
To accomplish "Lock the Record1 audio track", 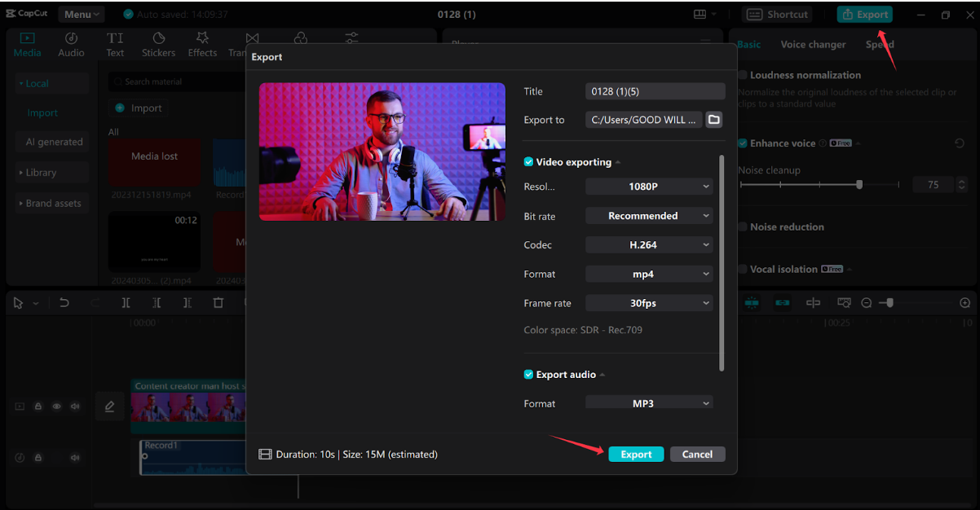I will pos(38,458).
